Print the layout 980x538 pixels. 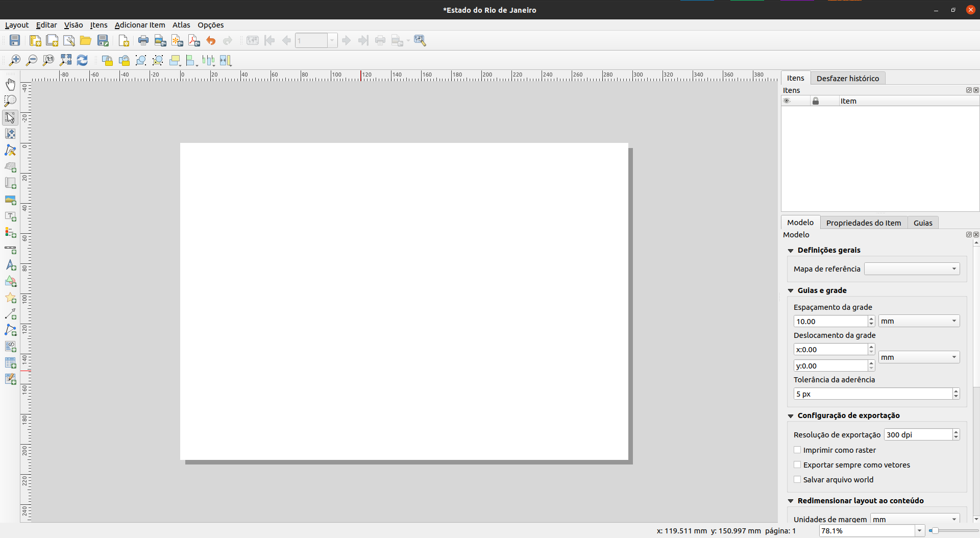coord(143,40)
